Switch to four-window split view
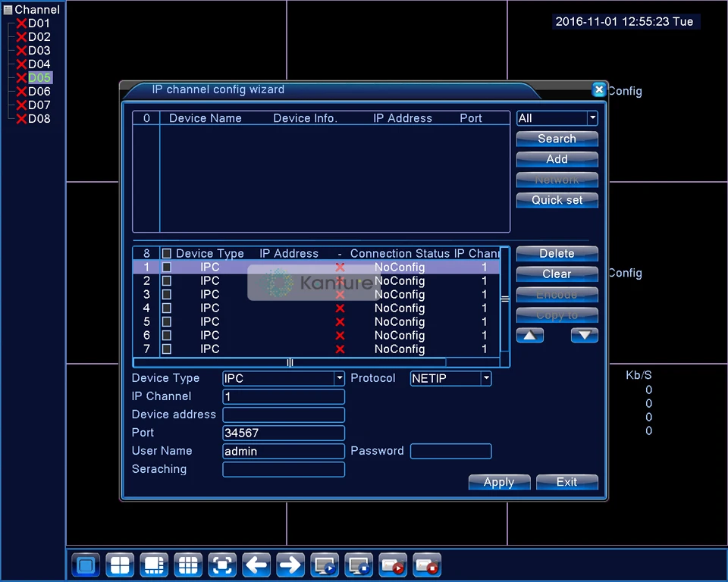Viewport: 728px width, 582px height. point(120,565)
